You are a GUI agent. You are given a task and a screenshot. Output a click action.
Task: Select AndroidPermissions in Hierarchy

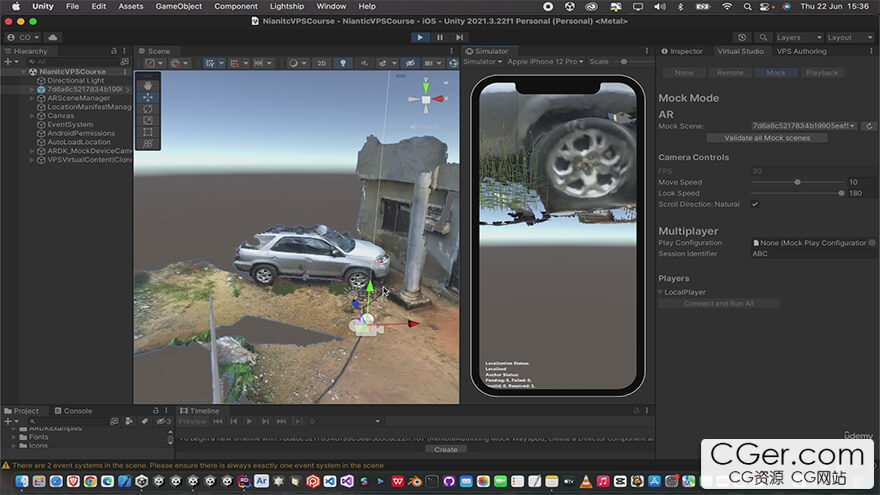[81, 133]
